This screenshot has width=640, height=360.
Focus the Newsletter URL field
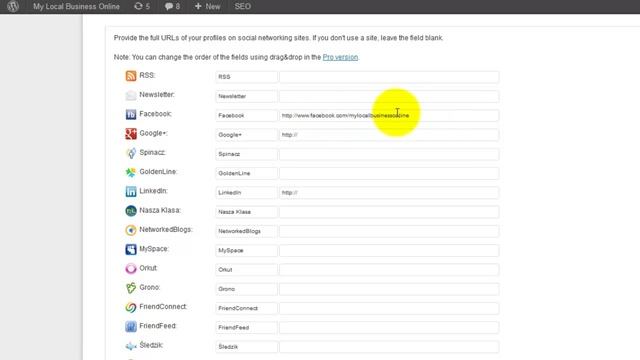pyautogui.click(x=389, y=96)
